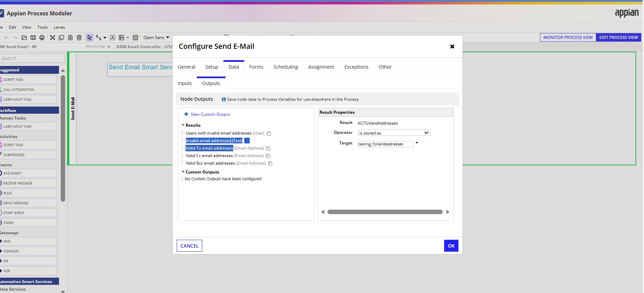This screenshot has width=644, height=293.
Task: Click the properties list icon in the toolbar
Action: tap(135, 38)
